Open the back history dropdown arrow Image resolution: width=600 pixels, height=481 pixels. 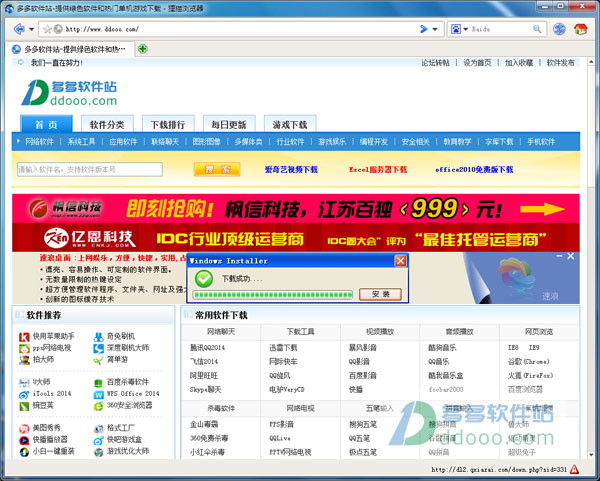(x=32, y=29)
